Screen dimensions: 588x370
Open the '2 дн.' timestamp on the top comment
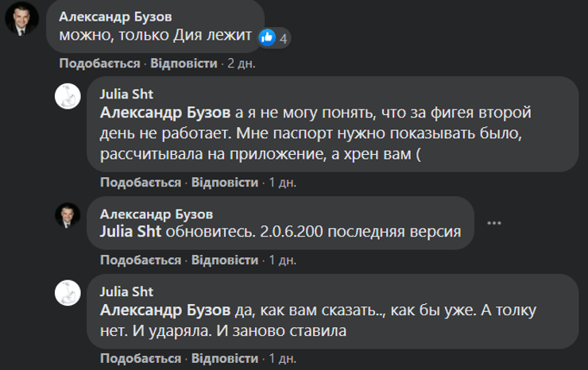tap(237, 63)
